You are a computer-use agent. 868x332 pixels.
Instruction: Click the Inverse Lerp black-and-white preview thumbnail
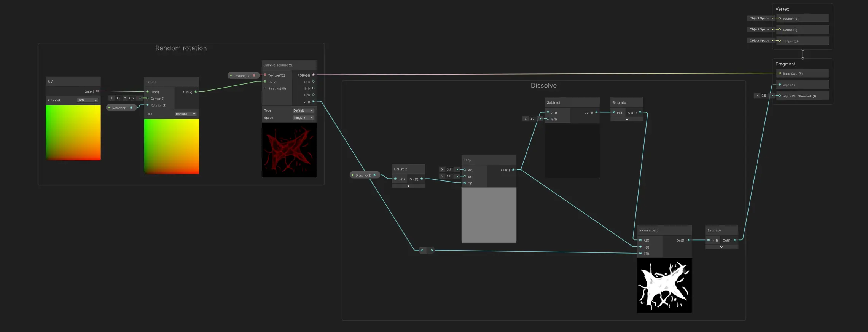pos(664,286)
